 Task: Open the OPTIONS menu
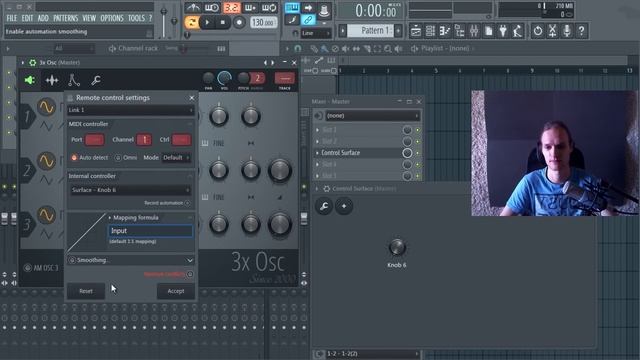coord(112,18)
